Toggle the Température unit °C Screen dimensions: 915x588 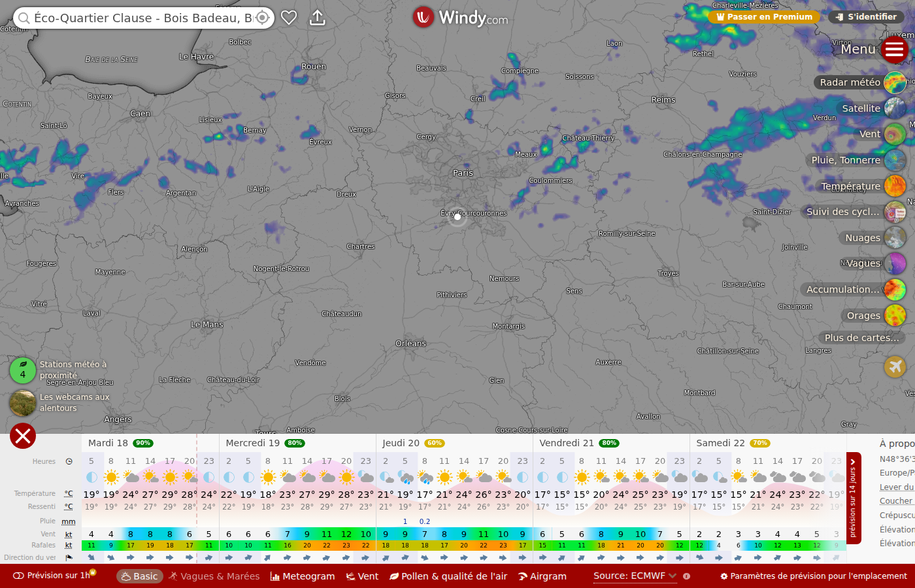(69, 494)
